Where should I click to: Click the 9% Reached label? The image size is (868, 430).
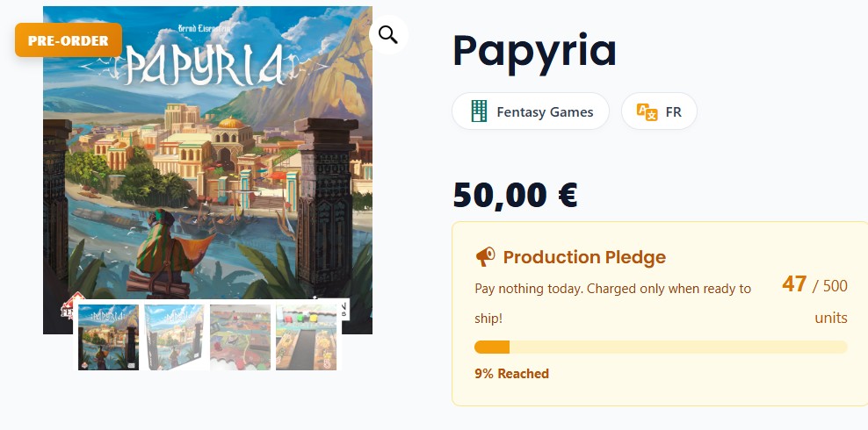point(511,374)
